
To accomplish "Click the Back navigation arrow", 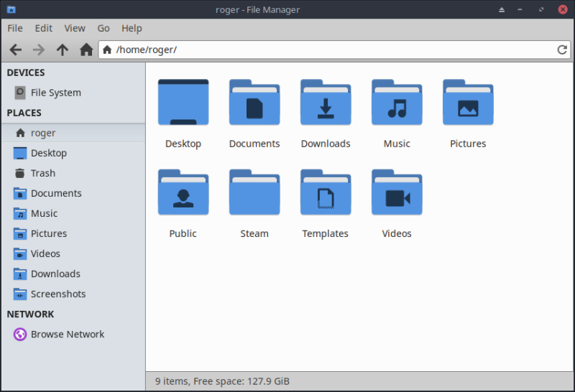I will 16,50.
